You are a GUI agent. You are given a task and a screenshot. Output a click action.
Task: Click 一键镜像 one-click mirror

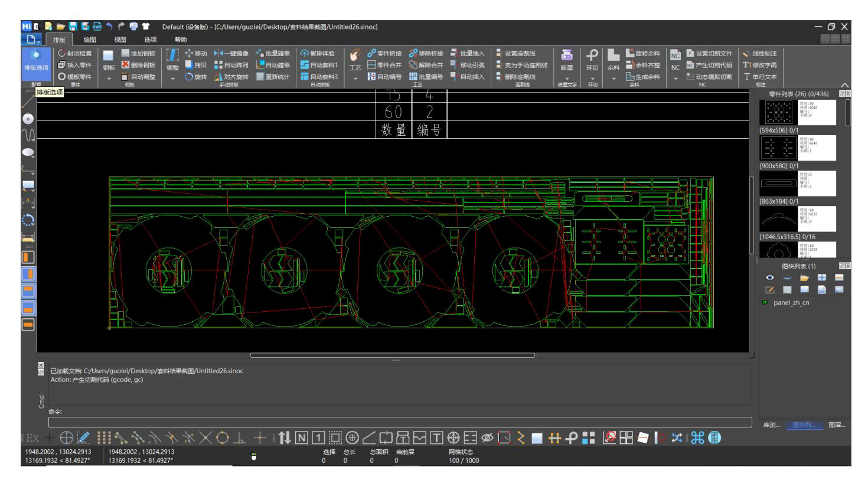click(x=231, y=53)
